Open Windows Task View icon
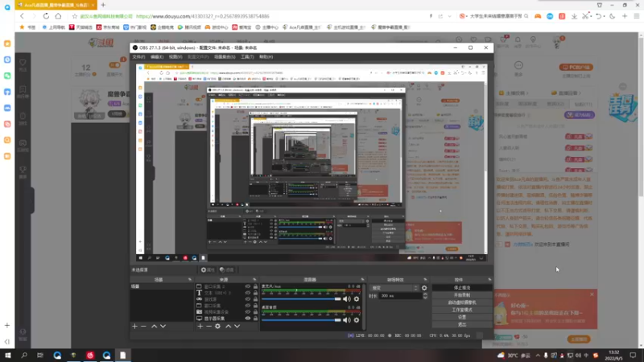This screenshot has height=362, width=644. [x=39, y=356]
